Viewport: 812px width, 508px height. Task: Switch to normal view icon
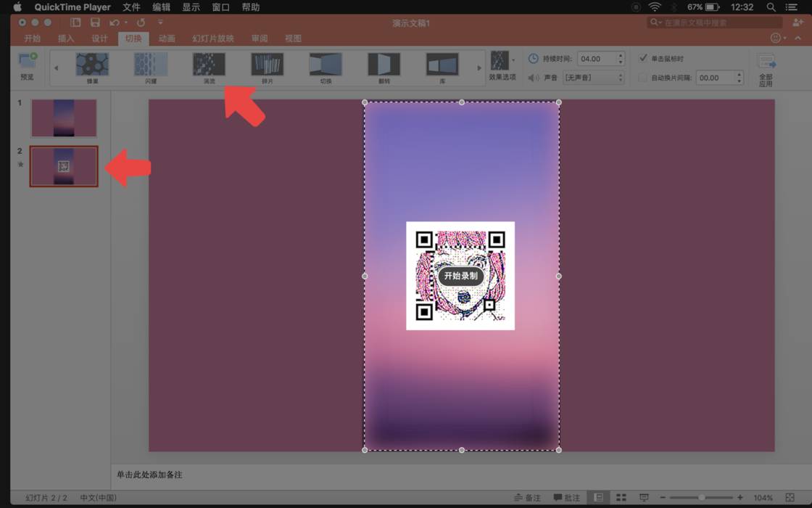(x=599, y=498)
